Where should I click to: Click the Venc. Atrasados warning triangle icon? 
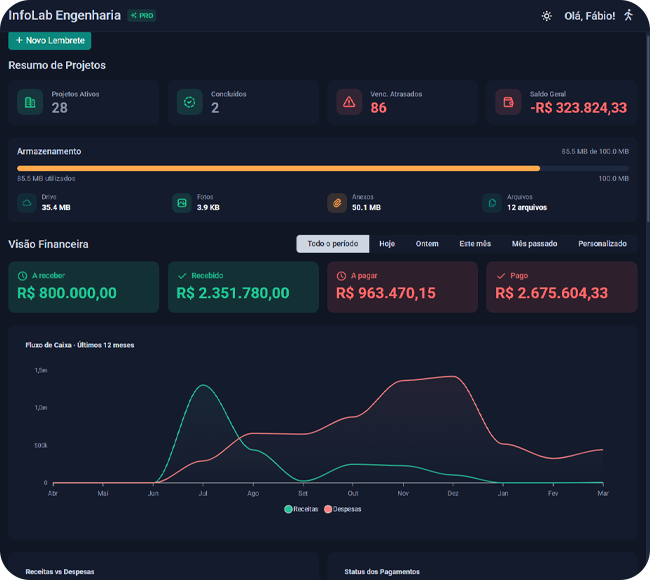(x=349, y=102)
